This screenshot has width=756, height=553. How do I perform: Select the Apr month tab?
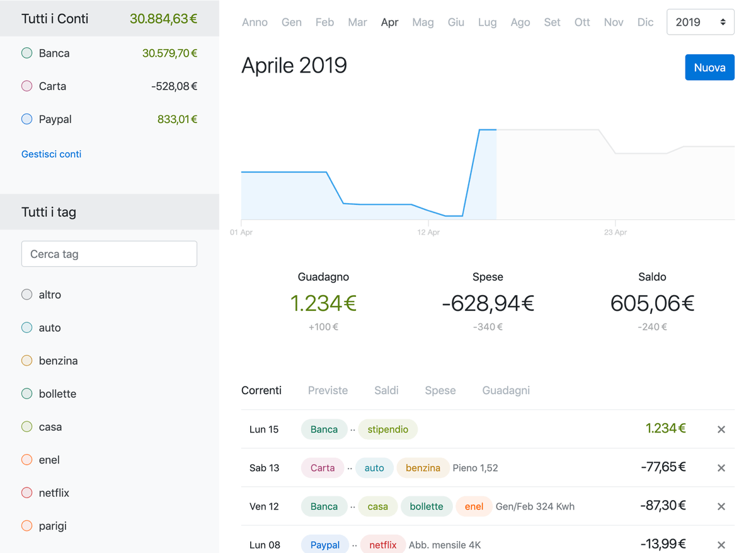(389, 22)
